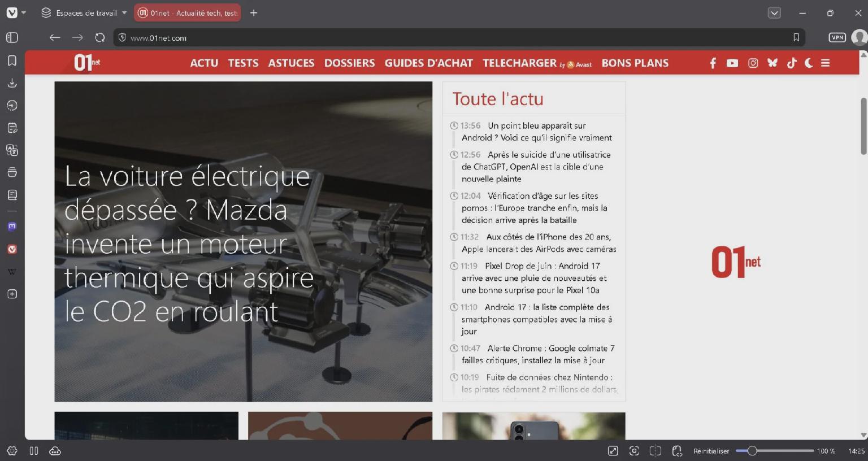
Task: Open the ASTUCES menu
Action: click(292, 63)
